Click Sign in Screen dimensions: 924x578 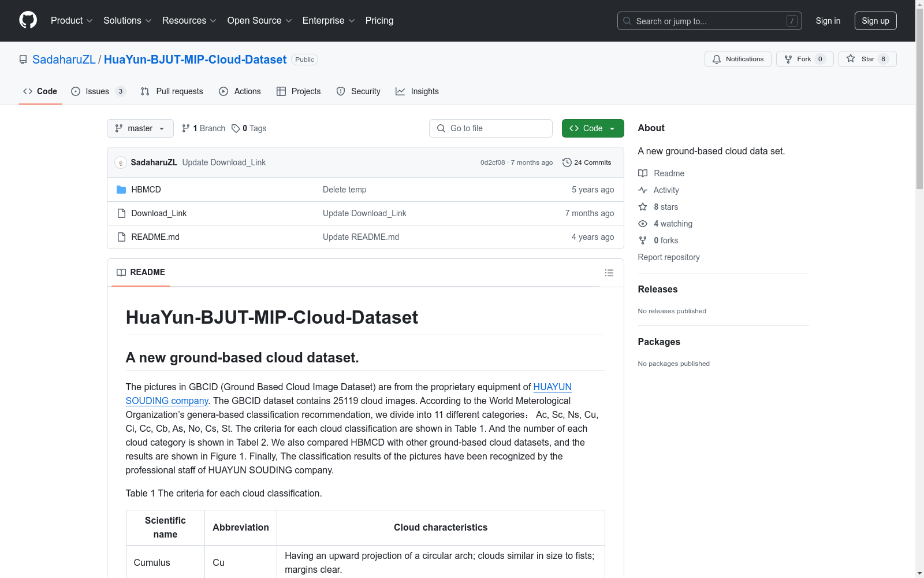pos(828,21)
